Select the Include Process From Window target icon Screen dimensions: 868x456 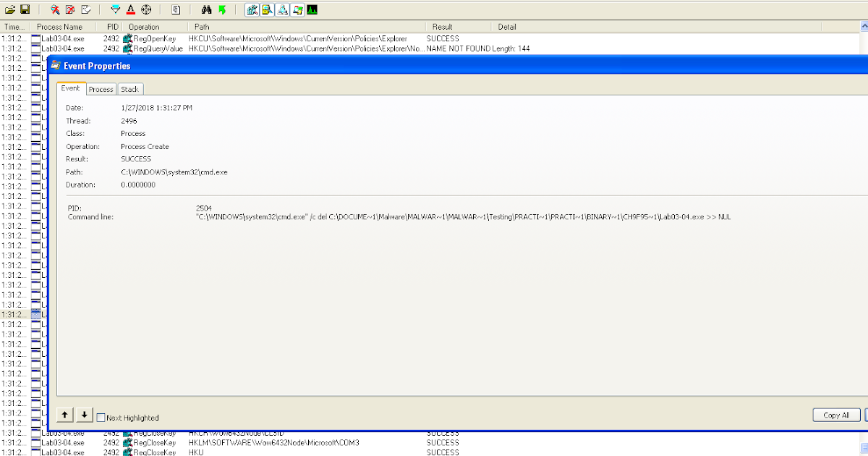[146, 9]
